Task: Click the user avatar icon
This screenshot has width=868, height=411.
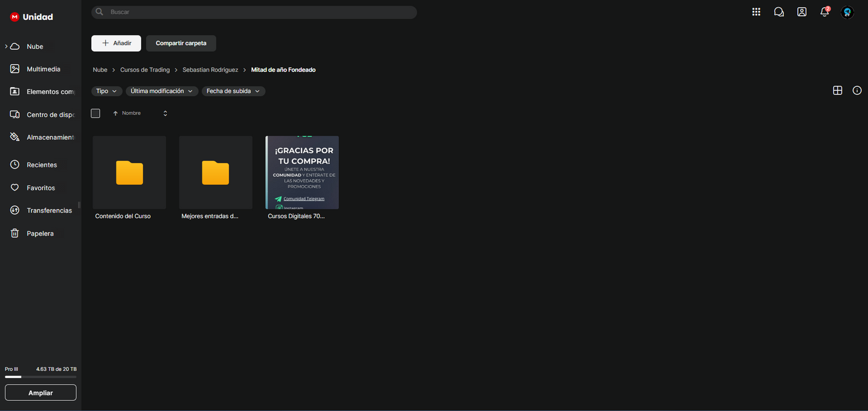Action: 848,12
